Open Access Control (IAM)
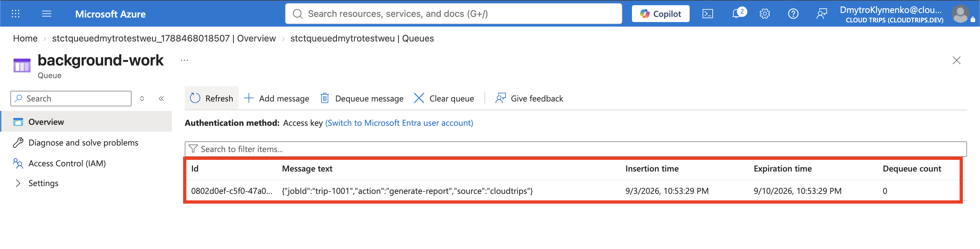The width and height of the screenshot is (980, 249). tap(67, 163)
